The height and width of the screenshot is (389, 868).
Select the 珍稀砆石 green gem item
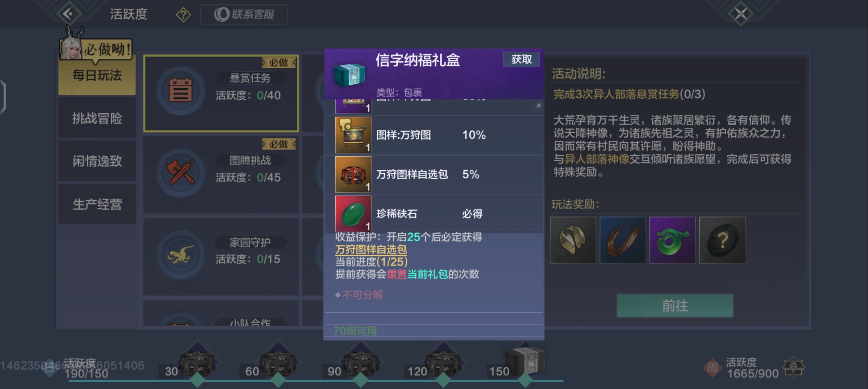(353, 214)
